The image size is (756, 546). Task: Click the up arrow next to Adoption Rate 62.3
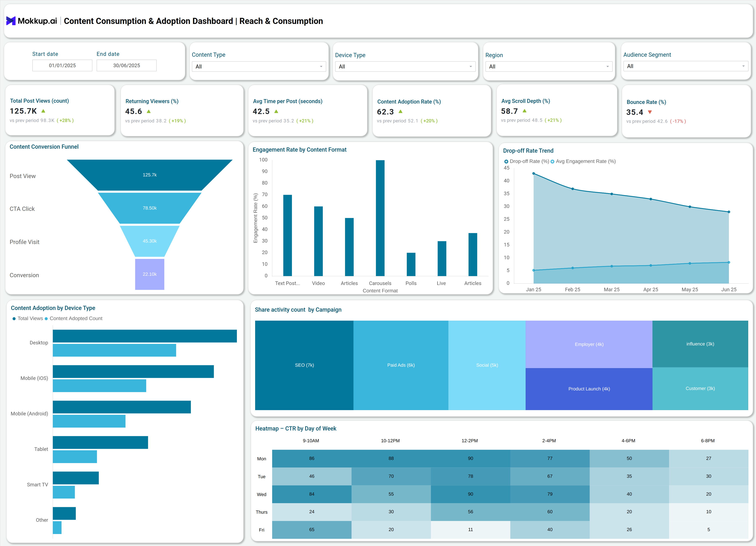(400, 112)
